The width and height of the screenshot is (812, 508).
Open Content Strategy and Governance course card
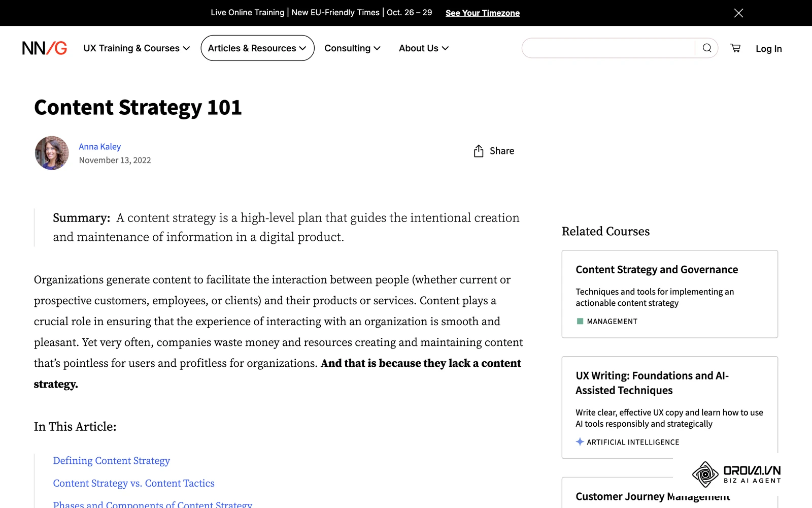(670, 294)
